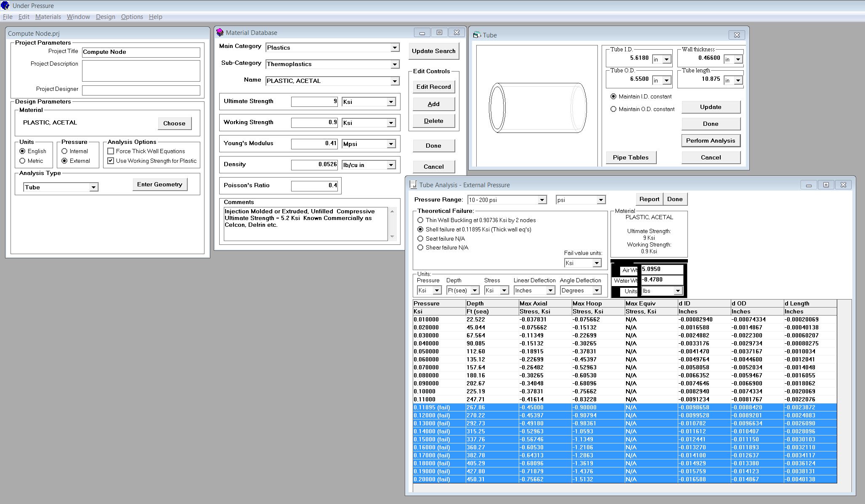865x504 pixels.
Task: Open the Analysis Type dropdown
Action: click(x=93, y=187)
